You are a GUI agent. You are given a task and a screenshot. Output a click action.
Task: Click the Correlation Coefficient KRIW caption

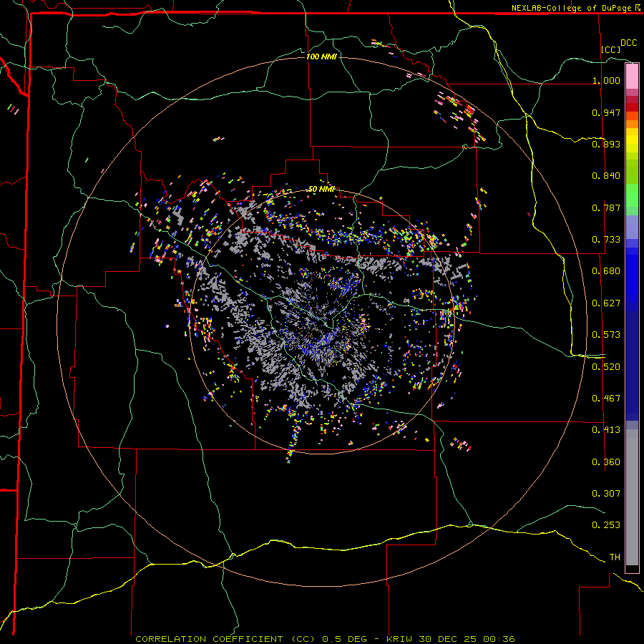[x=325, y=639]
